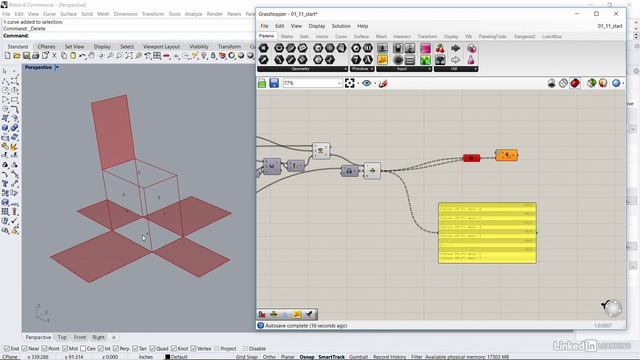The image size is (640, 360).
Task: Toggle the Vertex osnap checkbox
Action: coord(193,349)
